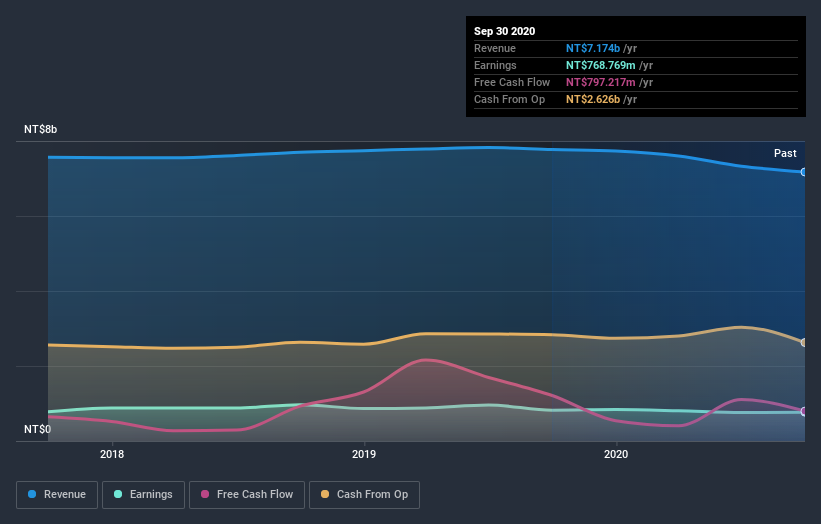
Task: Click the NT$768.769m earnings value
Action: [601, 65]
